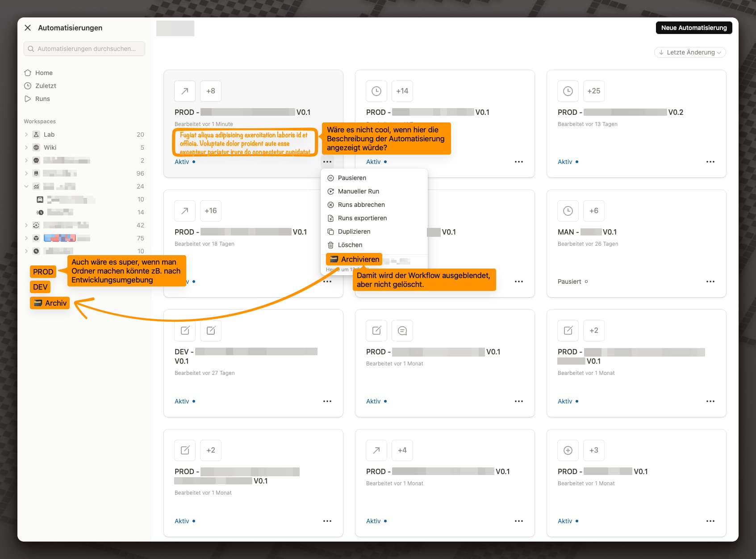
Task: Open Runs in the sidebar
Action: pyautogui.click(x=42, y=99)
